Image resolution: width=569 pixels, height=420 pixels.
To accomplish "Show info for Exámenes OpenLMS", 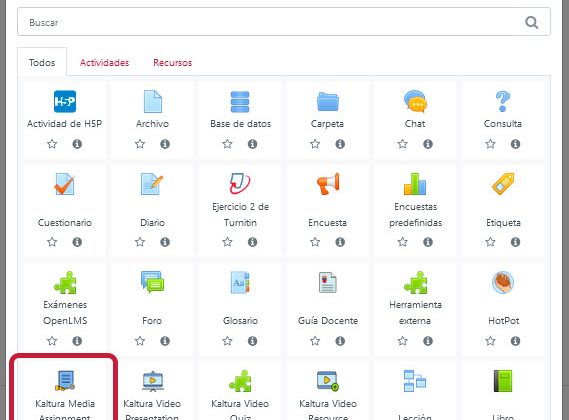I will click(x=77, y=341).
